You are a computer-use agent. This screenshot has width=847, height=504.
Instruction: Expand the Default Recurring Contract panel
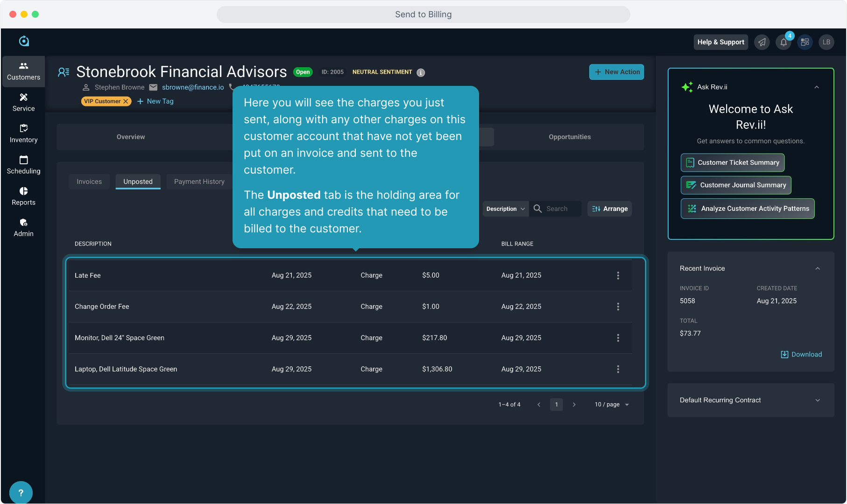[817, 400]
